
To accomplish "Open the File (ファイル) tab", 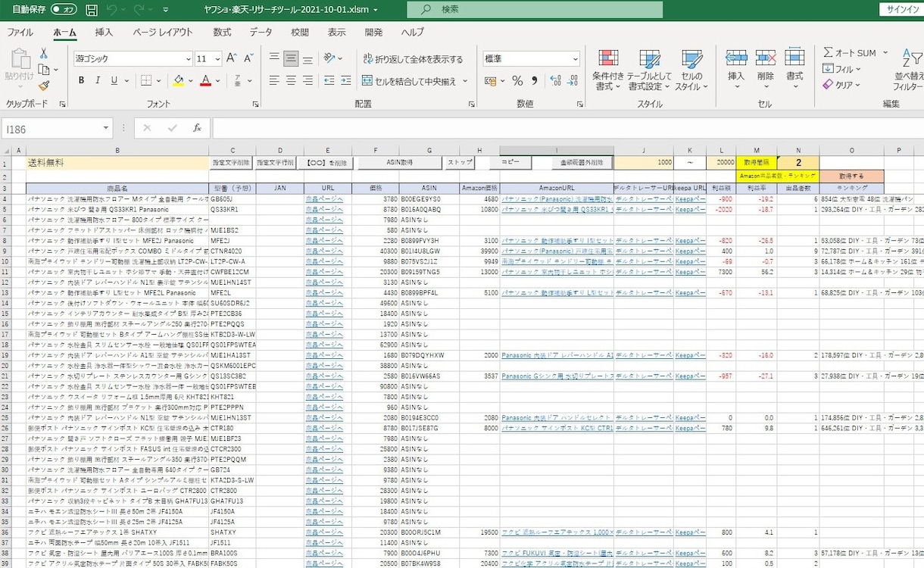I will point(20,33).
